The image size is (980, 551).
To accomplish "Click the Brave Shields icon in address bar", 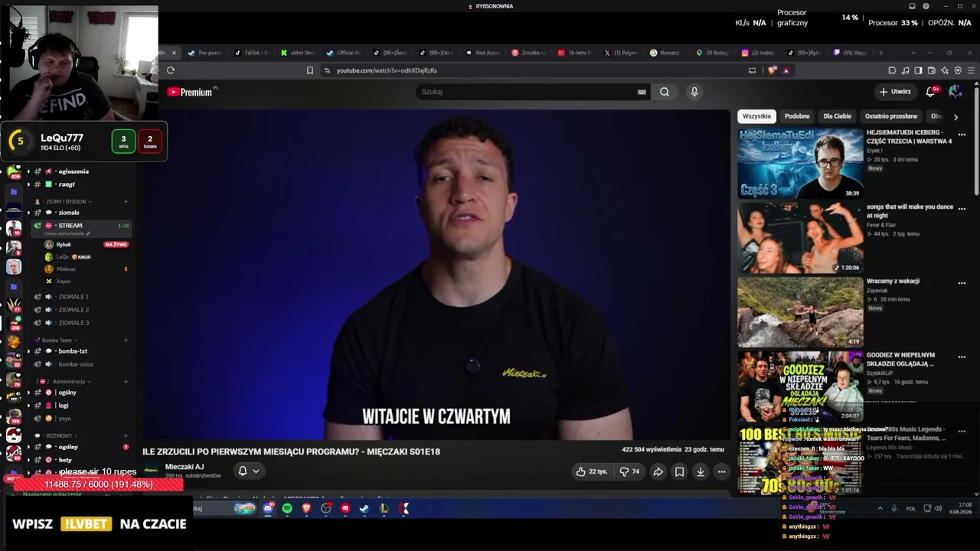I will click(772, 70).
